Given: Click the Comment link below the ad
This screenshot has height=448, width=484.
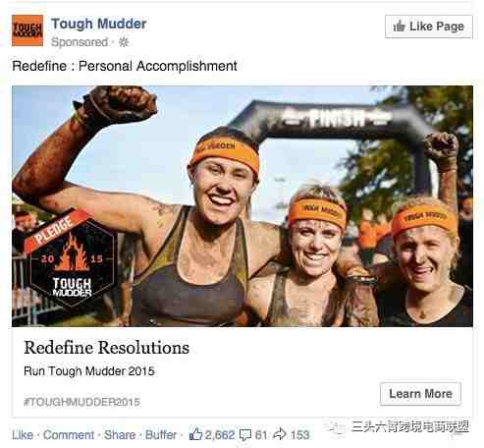Looking at the screenshot, I should (x=69, y=435).
